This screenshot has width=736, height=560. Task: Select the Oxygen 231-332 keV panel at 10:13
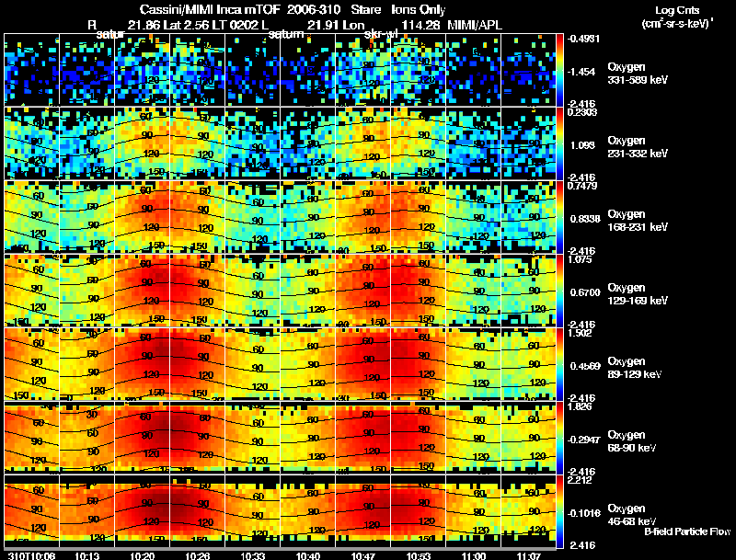(86, 143)
